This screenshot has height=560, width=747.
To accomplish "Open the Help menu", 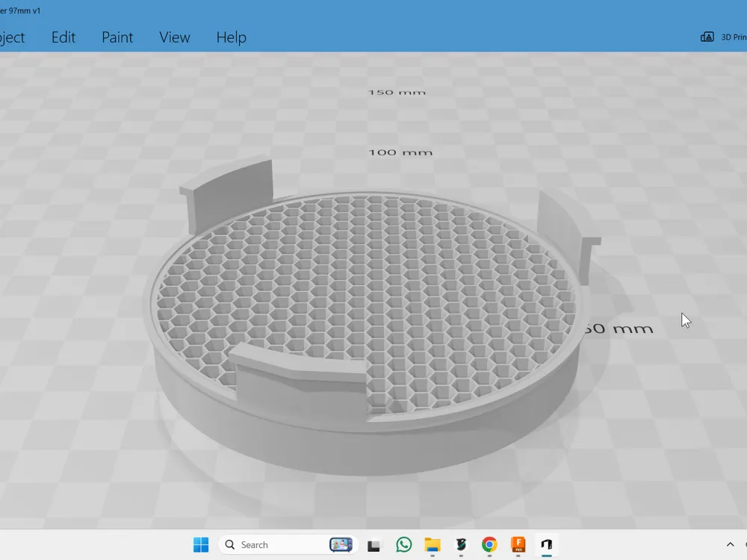I will click(x=231, y=37).
